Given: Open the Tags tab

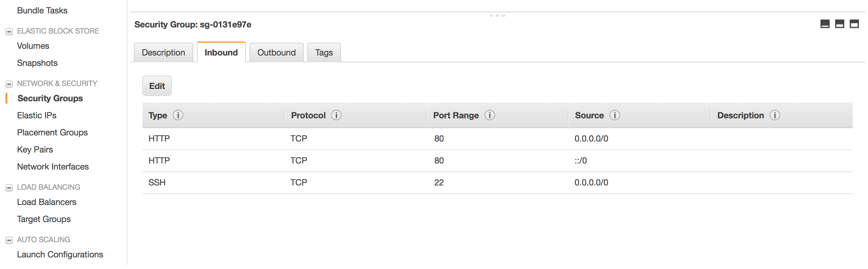Looking at the screenshot, I should pyautogui.click(x=324, y=53).
